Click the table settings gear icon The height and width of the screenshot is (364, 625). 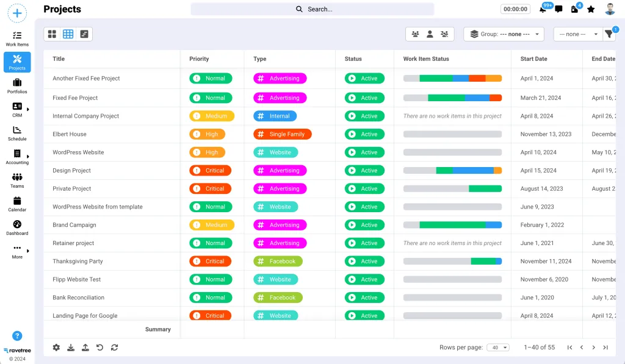coord(56,348)
